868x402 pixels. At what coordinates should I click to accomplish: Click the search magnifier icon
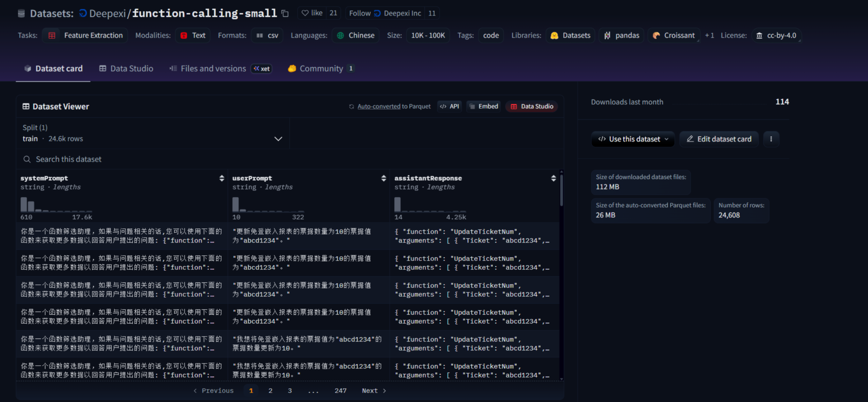pyautogui.click(x=27, y=159)
